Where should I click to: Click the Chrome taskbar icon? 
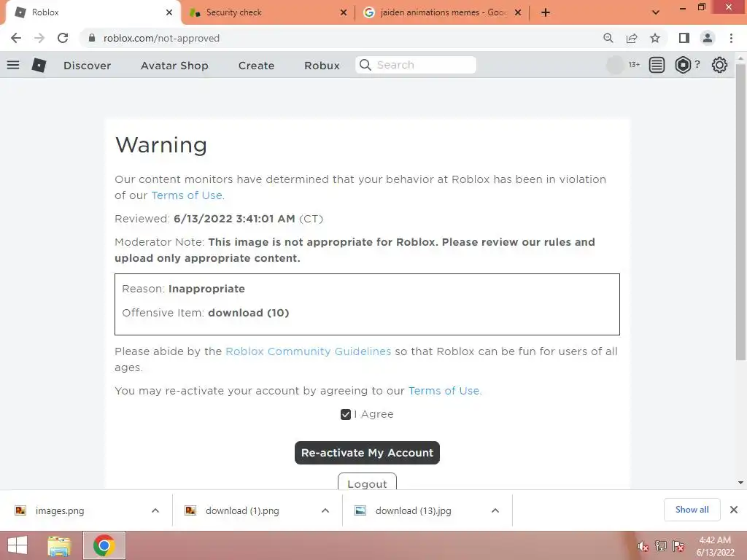point(104,545)
